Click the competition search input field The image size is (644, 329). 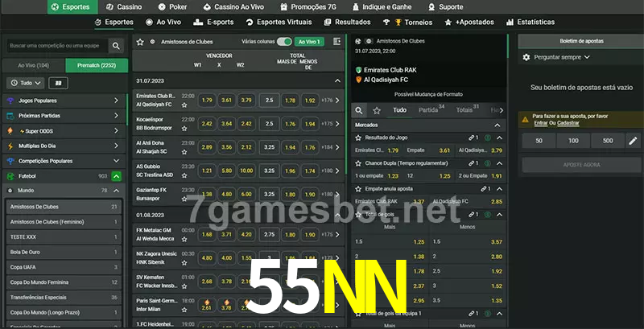click(x=55, y=47)
